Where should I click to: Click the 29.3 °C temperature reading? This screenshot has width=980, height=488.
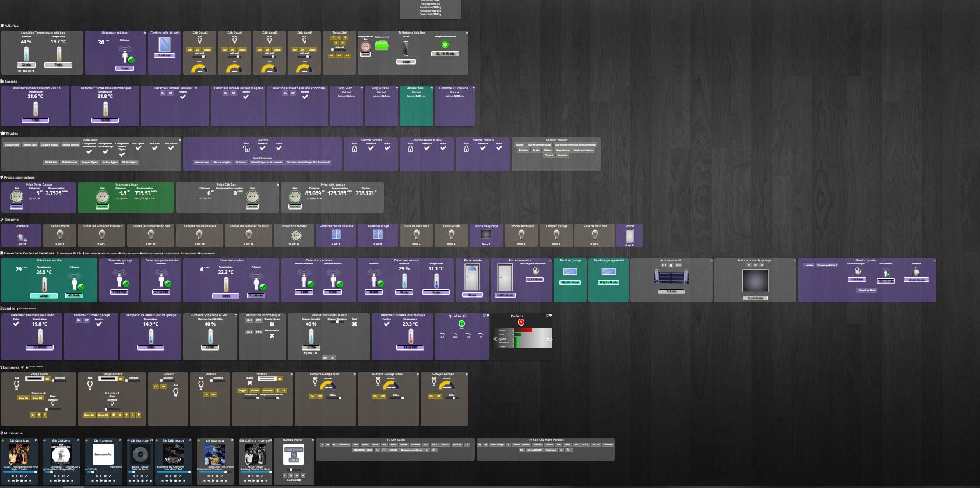tap(410, 324)
